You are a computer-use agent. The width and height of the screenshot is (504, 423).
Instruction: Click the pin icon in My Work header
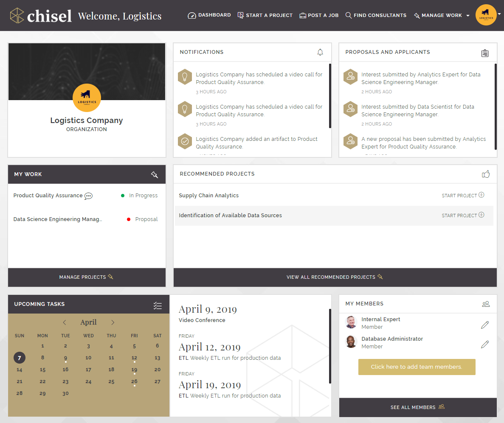[154, 174]
